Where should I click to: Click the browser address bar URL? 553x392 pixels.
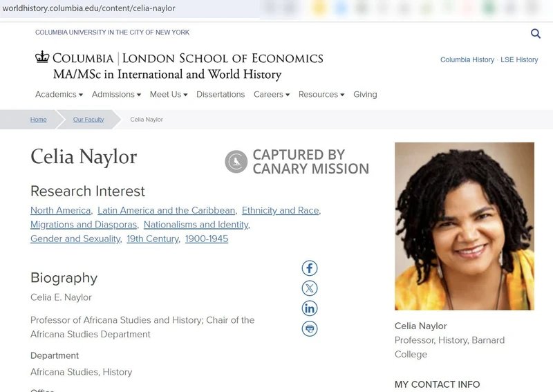pos(89,8)
